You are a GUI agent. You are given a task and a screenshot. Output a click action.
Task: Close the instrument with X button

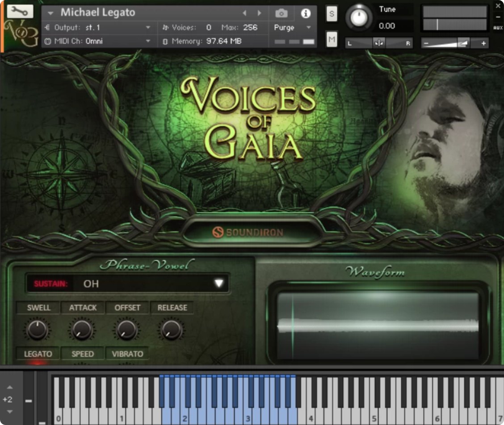[x=498, y=6]
